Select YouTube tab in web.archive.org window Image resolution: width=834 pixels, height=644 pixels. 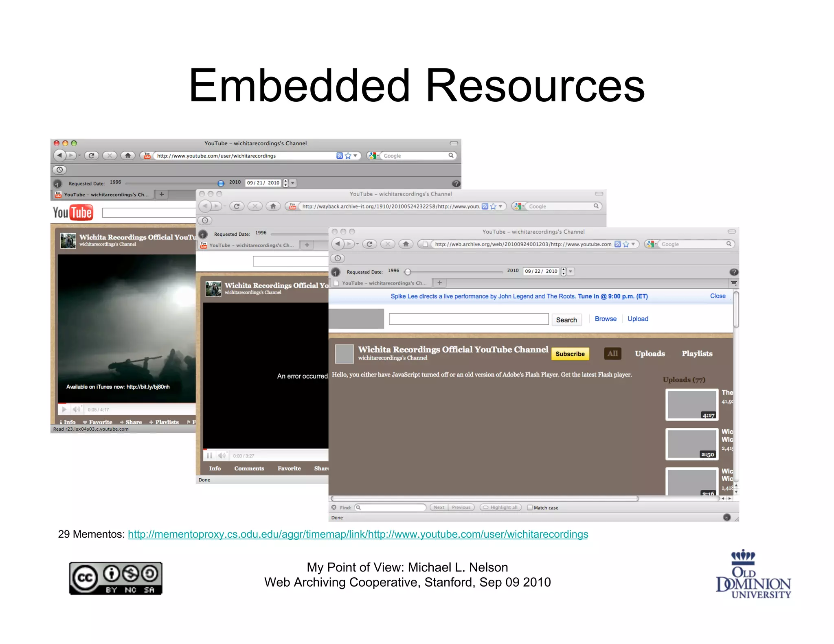381,283
